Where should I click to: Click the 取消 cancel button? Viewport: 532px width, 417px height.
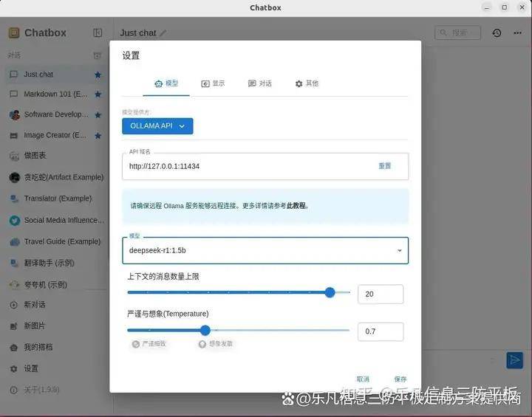click(363, 379)
